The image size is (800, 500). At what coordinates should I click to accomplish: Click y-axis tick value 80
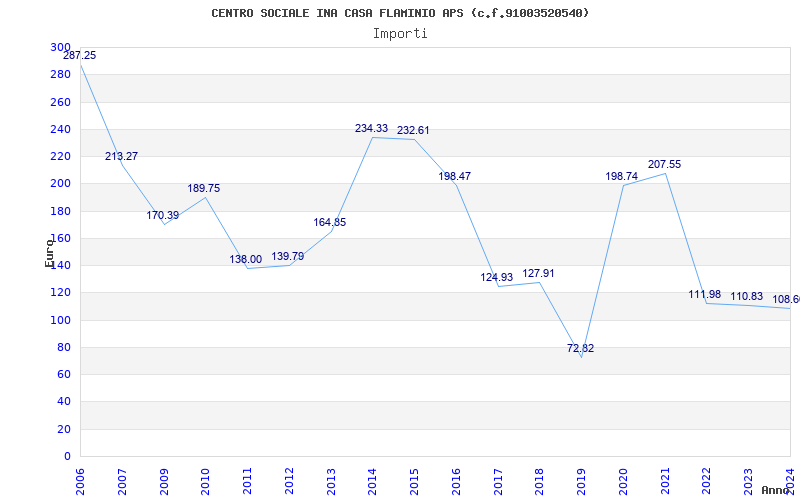point(63,347)
